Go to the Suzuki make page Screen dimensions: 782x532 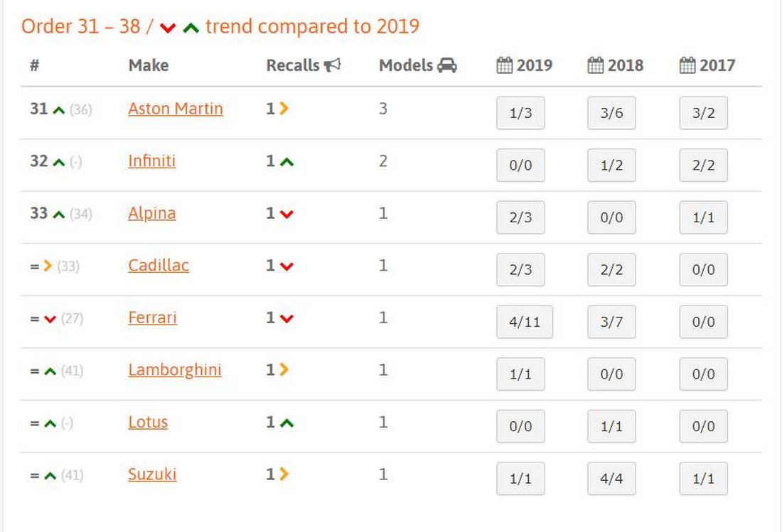click(152, 474)
